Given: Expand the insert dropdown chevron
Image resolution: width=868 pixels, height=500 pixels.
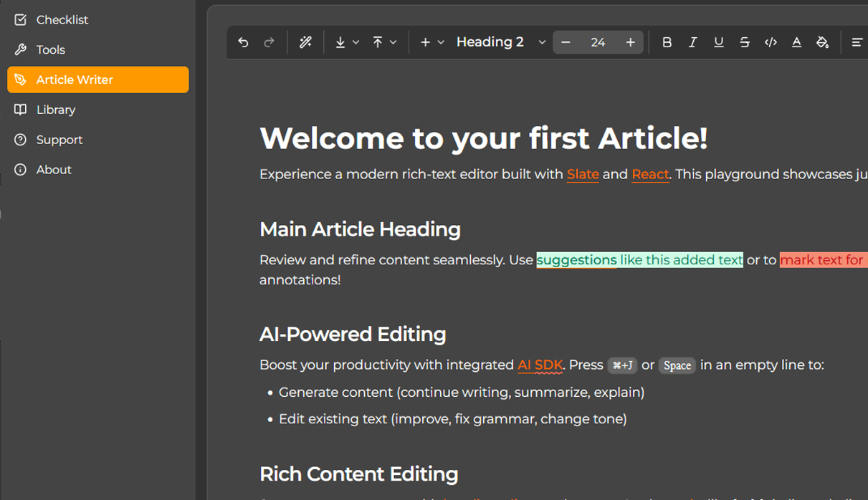Looking at the screenshot, I should (x=441, y=42).
